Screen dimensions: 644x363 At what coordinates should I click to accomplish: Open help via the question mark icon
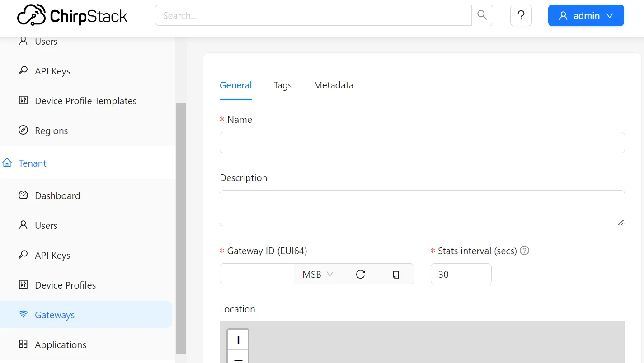521,15
